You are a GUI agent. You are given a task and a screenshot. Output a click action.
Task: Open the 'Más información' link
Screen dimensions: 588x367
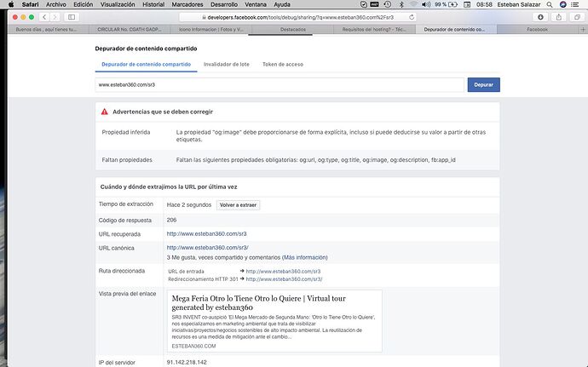[x=304, y=257]
